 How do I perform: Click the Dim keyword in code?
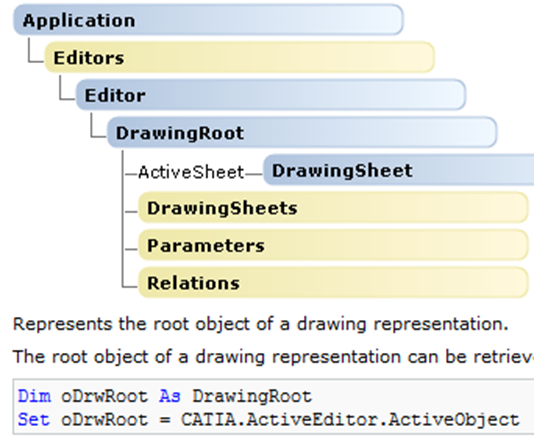(34, 396)
